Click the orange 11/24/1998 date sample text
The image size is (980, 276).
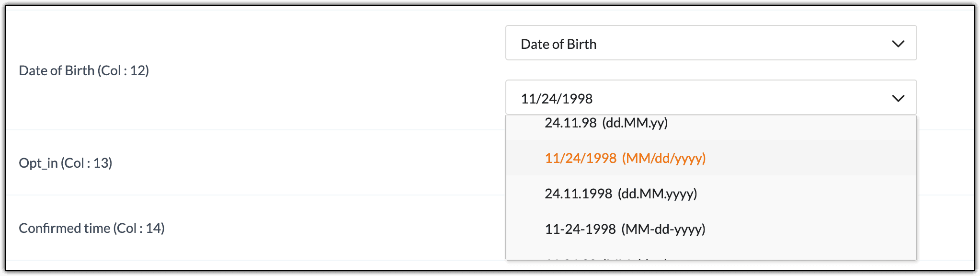click(581, 159)
